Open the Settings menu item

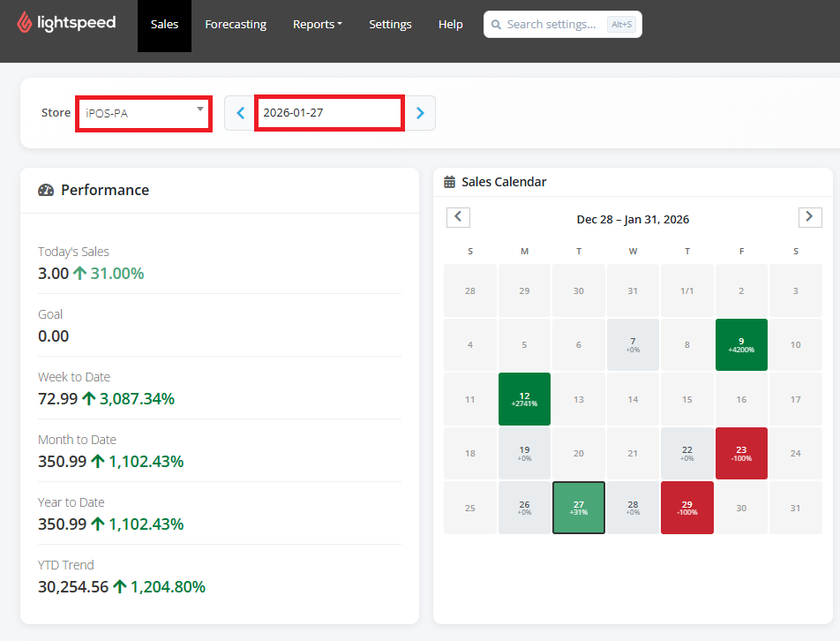[x=390, y=25]
